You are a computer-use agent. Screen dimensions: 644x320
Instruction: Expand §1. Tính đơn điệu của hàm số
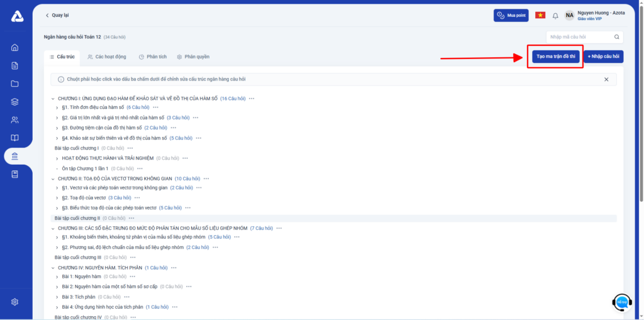pyautogui.click(x=58, y=108)
